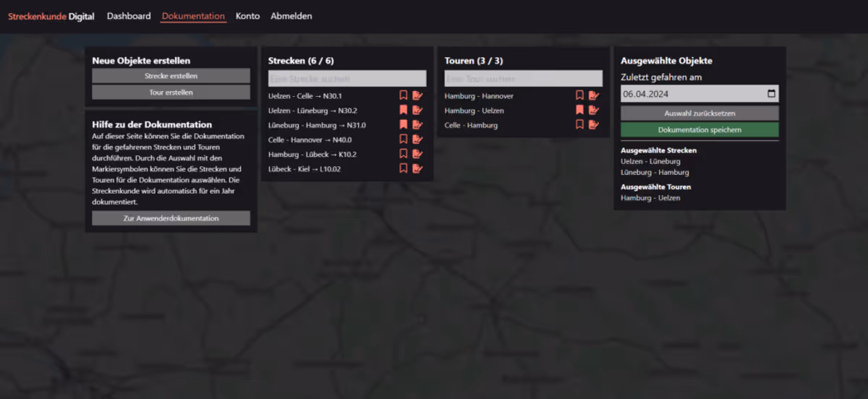Click Abmelden to log out
The image size is (868, 399).
(x=292, y=16)
